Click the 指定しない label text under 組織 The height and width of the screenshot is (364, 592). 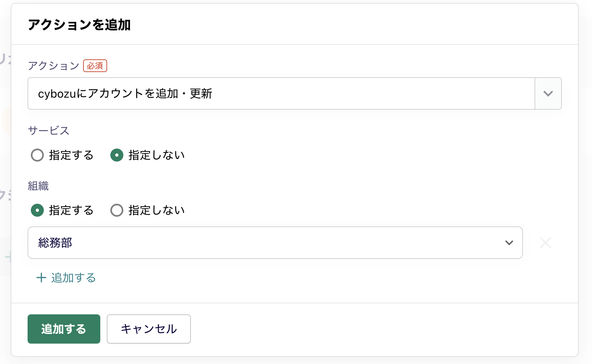tap(156, 210)
